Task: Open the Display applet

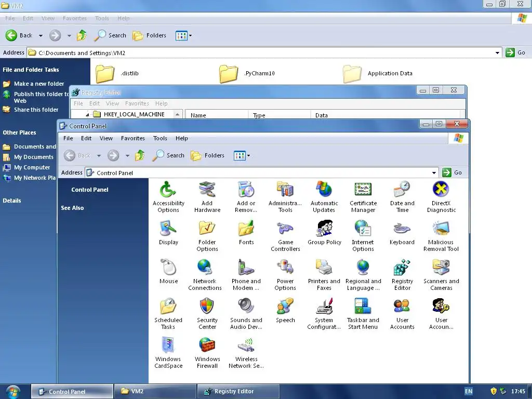Action: pyautogui.click(x=168, y=233)
